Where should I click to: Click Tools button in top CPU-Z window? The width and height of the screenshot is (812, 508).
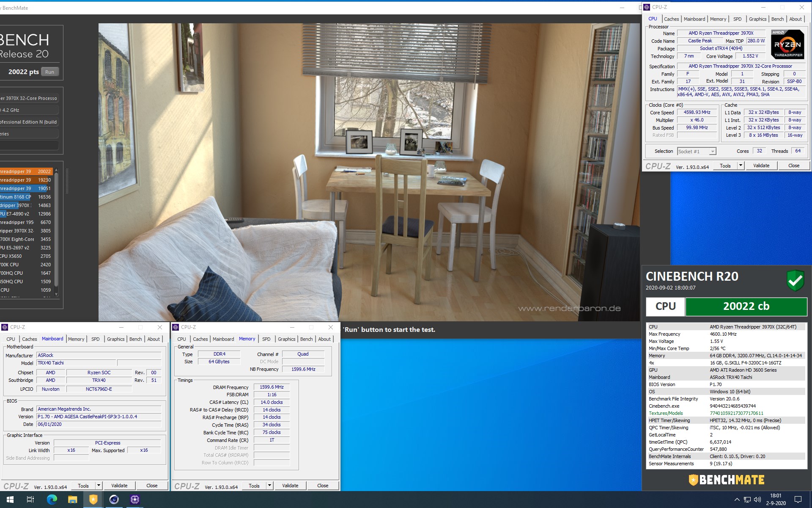[725, 166]
